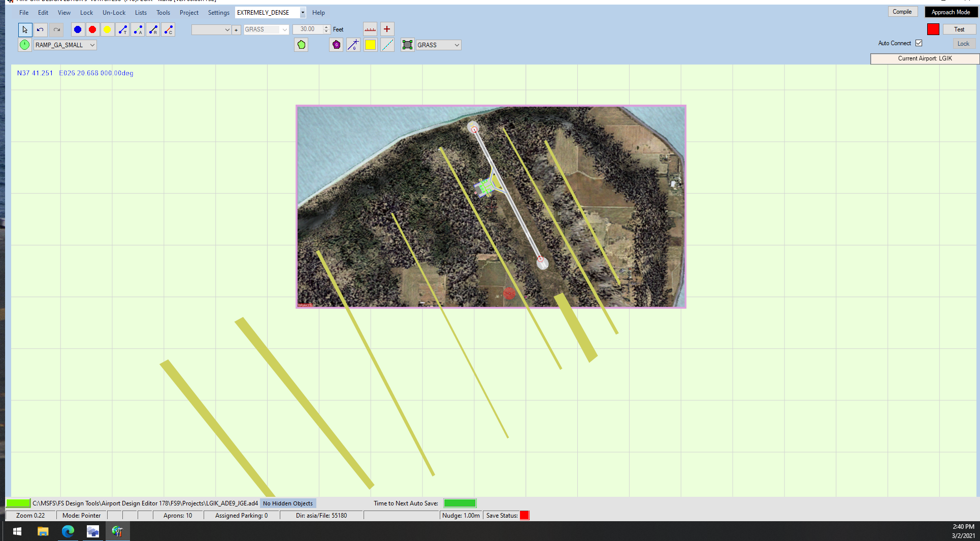Click the rectangle with handles icon
Image resolution: width=980 pixels, height=541 pixels.
click(407, 45)
